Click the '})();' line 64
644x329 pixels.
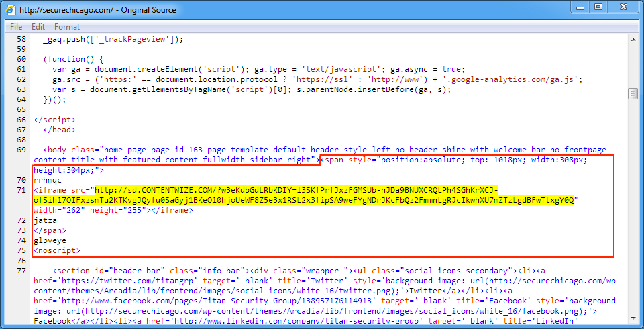[x=54, y=99]
